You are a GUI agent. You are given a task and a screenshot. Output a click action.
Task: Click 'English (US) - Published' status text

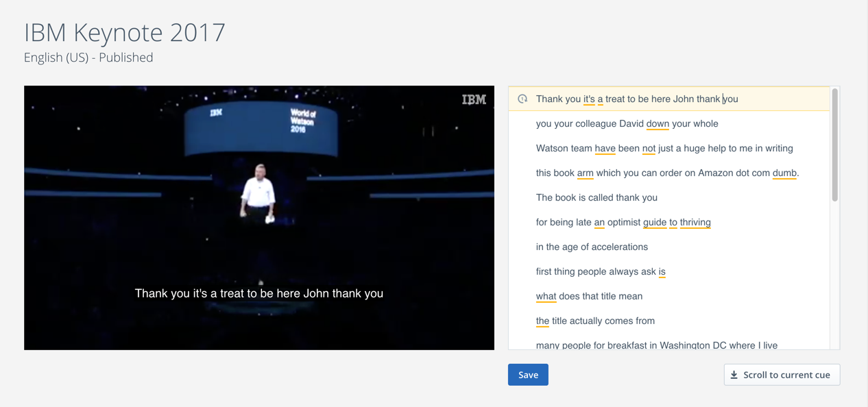[88, 58]
